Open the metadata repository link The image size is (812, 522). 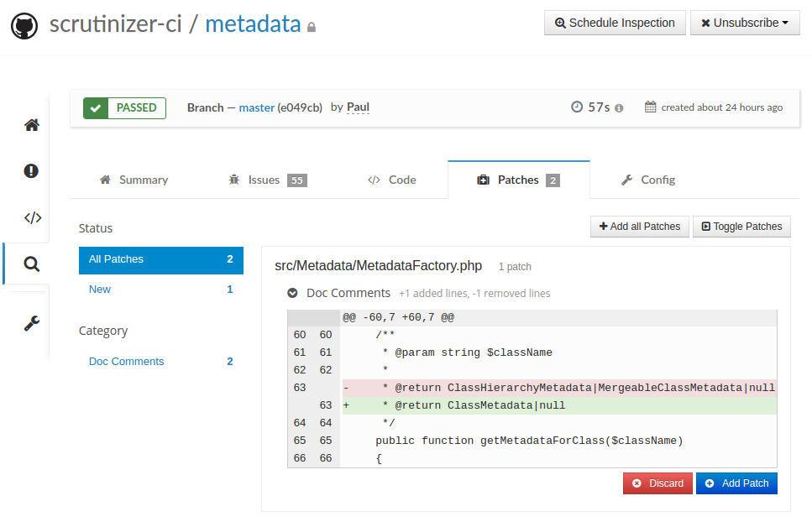253,24
